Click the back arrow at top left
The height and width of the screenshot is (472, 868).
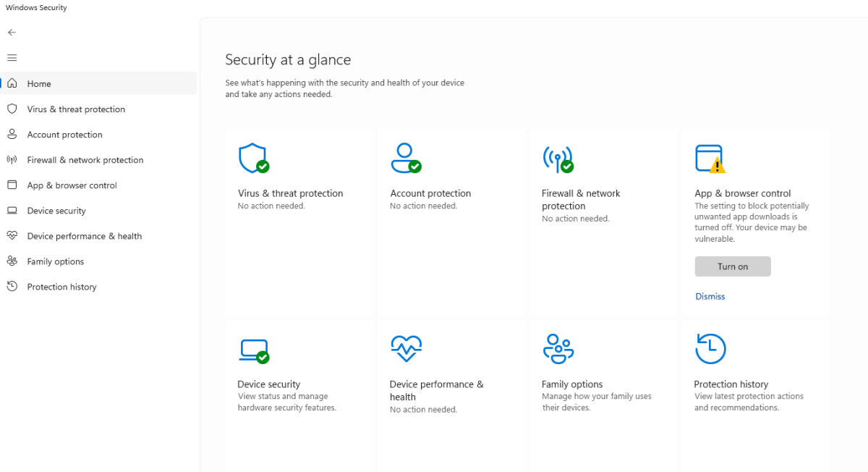pos(12,32)
